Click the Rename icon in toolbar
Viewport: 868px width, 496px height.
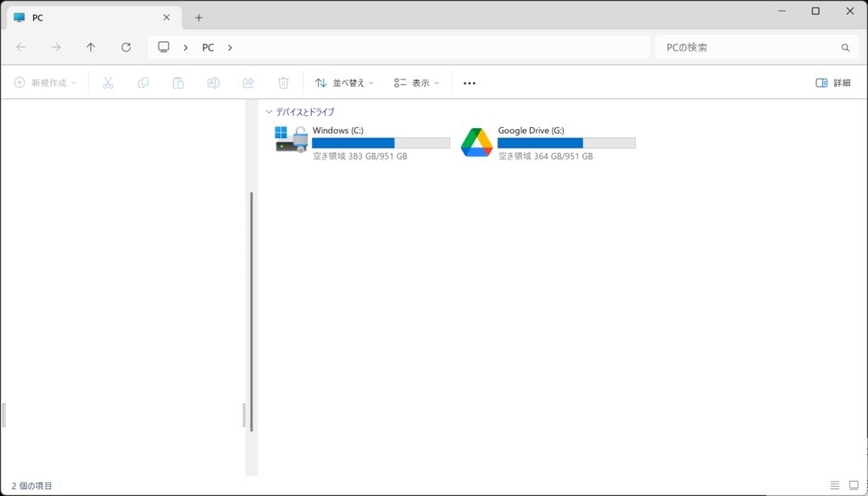point(214,83)
